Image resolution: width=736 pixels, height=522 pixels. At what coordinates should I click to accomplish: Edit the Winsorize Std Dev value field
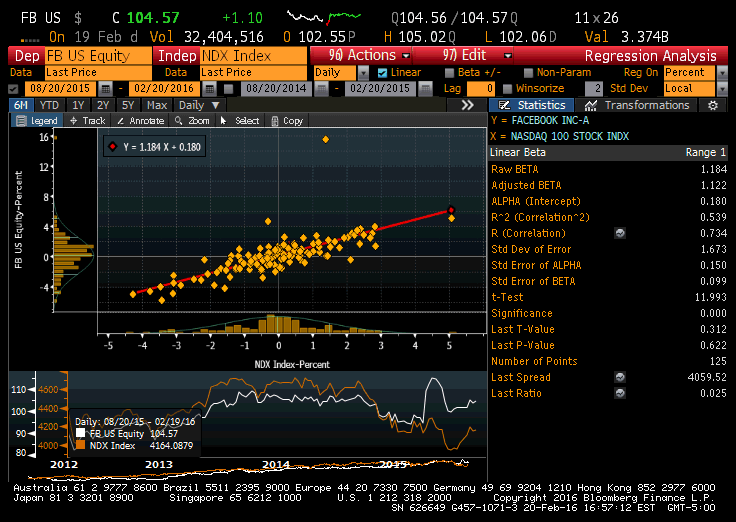click(x=594, y=89)
